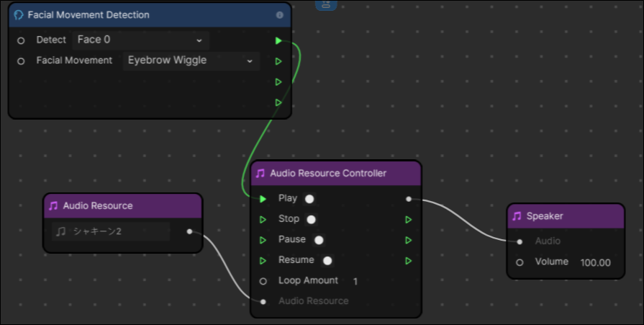Click the Speaker Audio label
The height and width of the screenshot is (325, 644).
pos(548,241)
